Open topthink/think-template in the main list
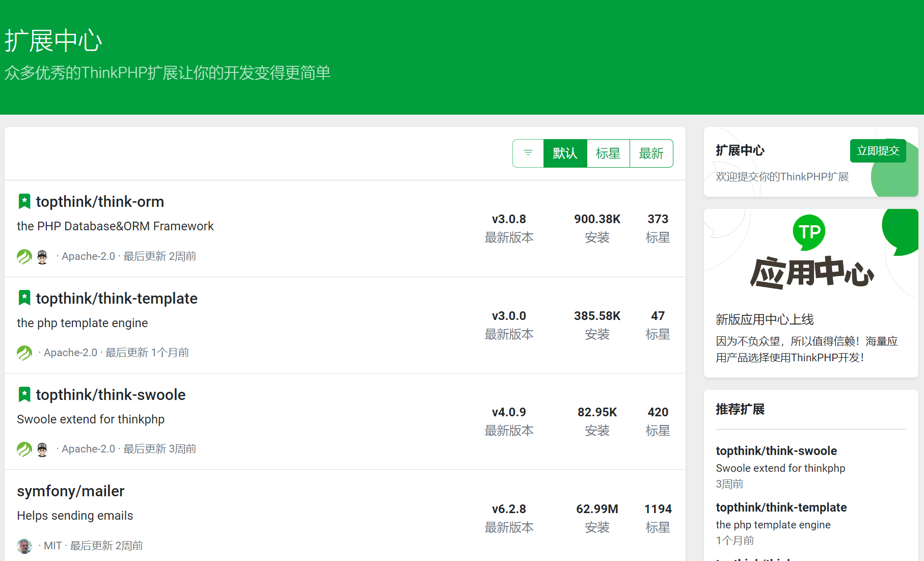 [x=117, y=299]
